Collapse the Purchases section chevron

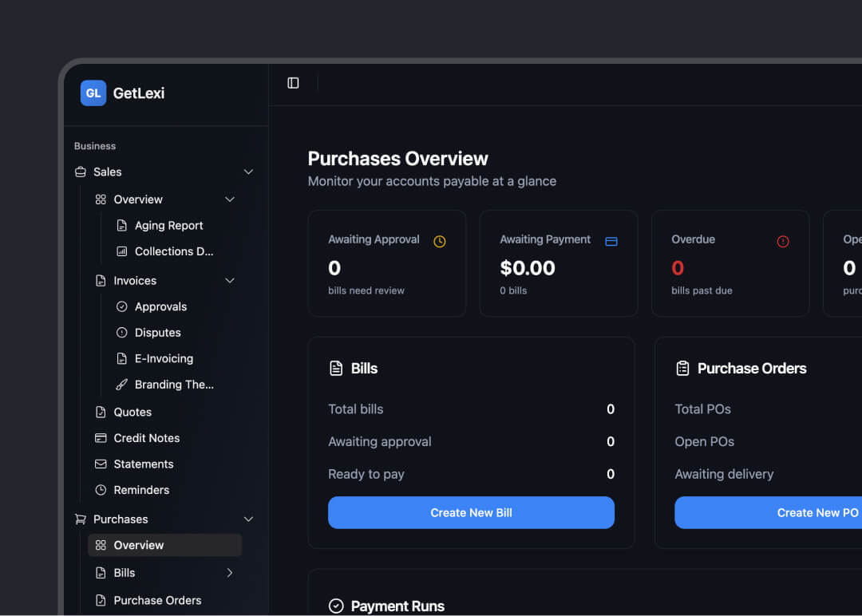coord(248,519)
